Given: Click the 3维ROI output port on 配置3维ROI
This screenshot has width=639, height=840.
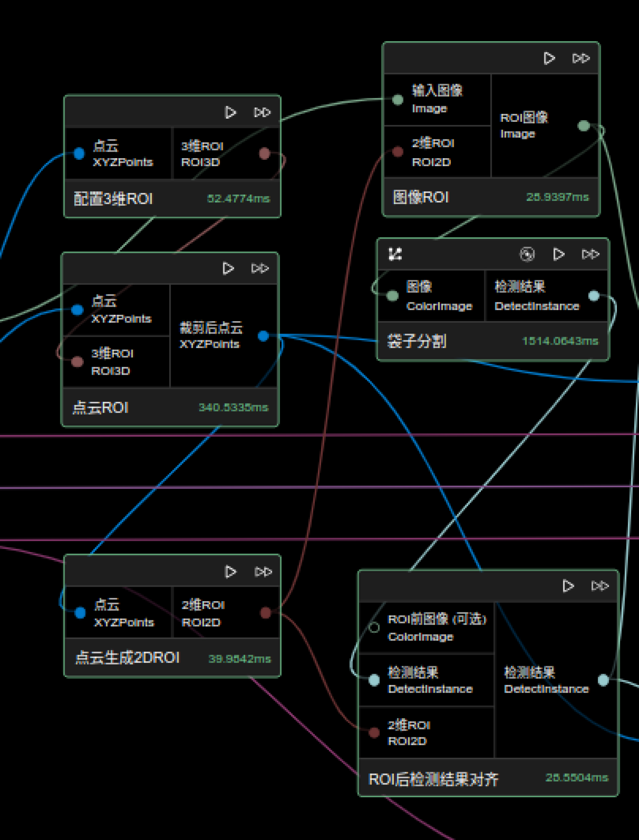Looking at the screenshot, I should point(264,153).
